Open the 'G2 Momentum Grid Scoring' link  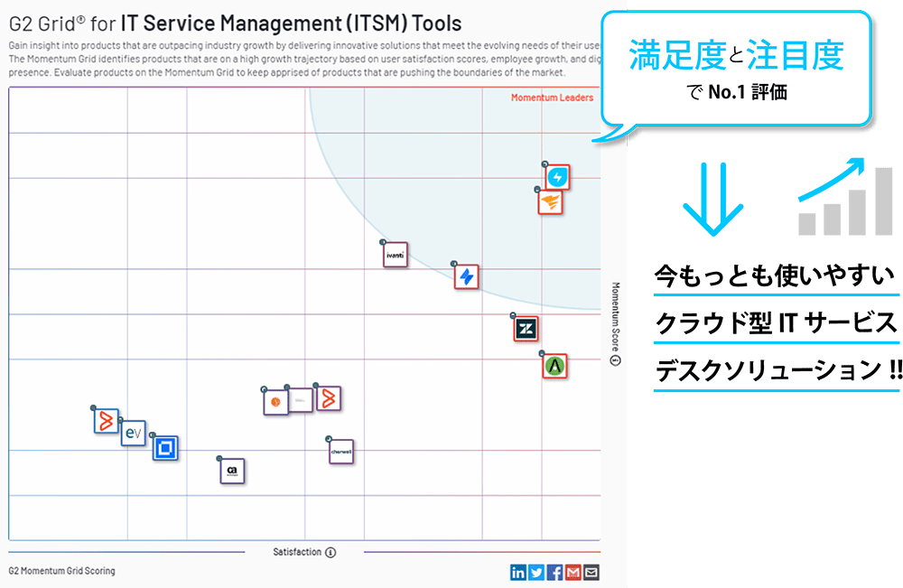(61, 571)
